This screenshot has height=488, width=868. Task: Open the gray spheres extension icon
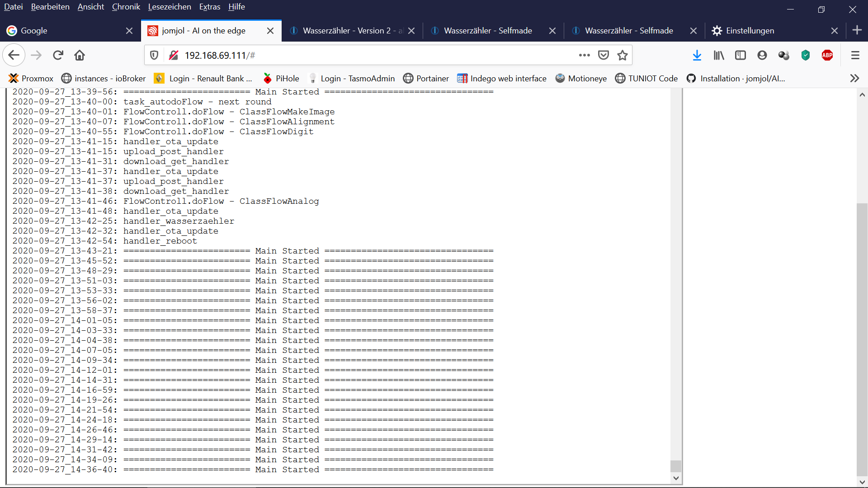pos(784,55)
